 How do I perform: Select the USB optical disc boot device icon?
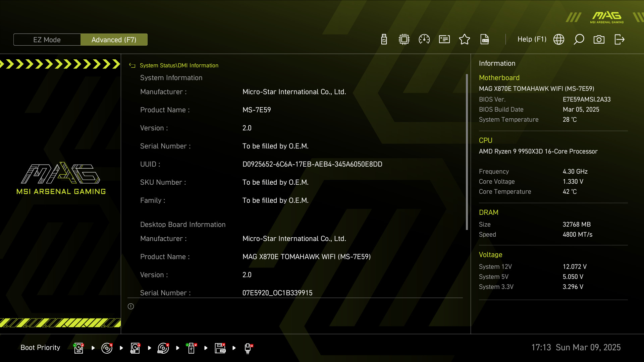click(163, 348)
